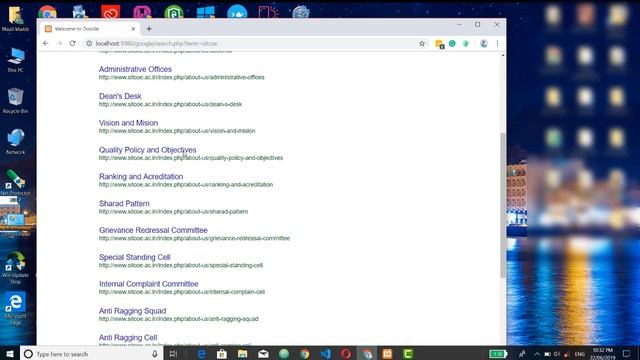Image resolution: width=640 pixels, height=360 pixels.
Task: Open the Mail app on the taskbar
Action: pyautogui.click(x=263, y=354)
